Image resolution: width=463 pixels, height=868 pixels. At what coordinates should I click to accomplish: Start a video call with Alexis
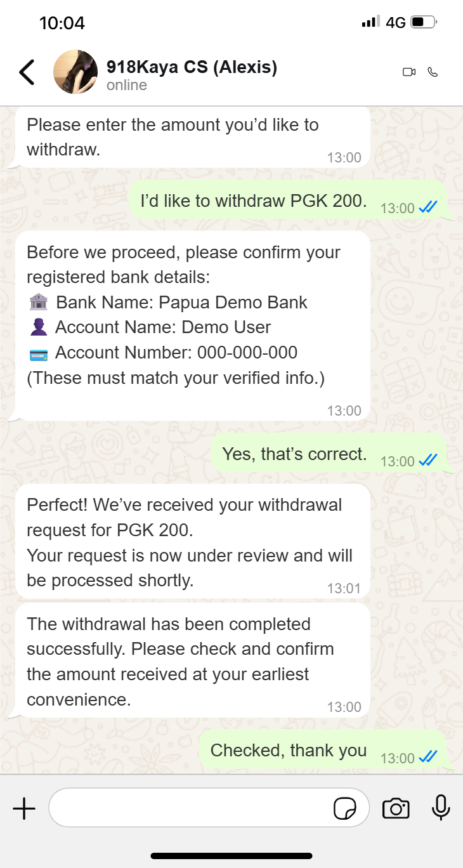tap(409, 72)
